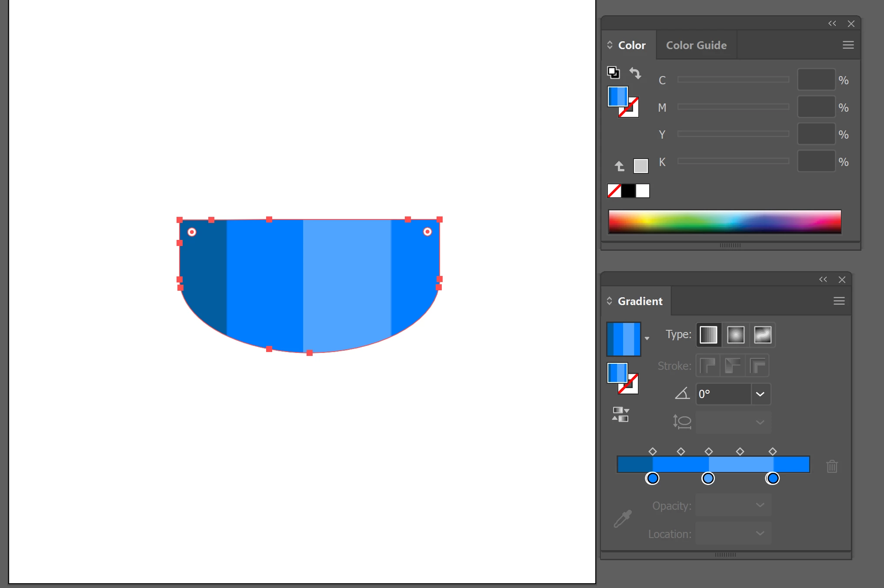
Task: Open the Color panel menu icon
Action: pos(848,45)
